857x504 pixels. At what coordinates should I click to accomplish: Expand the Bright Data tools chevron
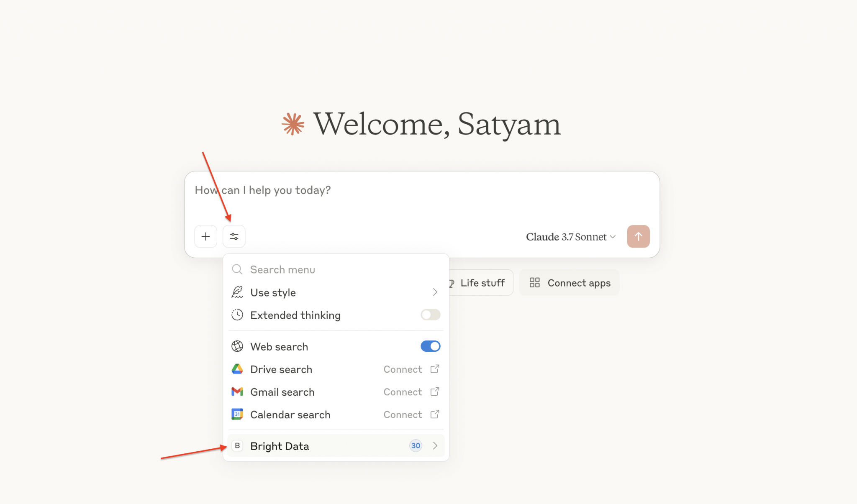click(435, 445)
